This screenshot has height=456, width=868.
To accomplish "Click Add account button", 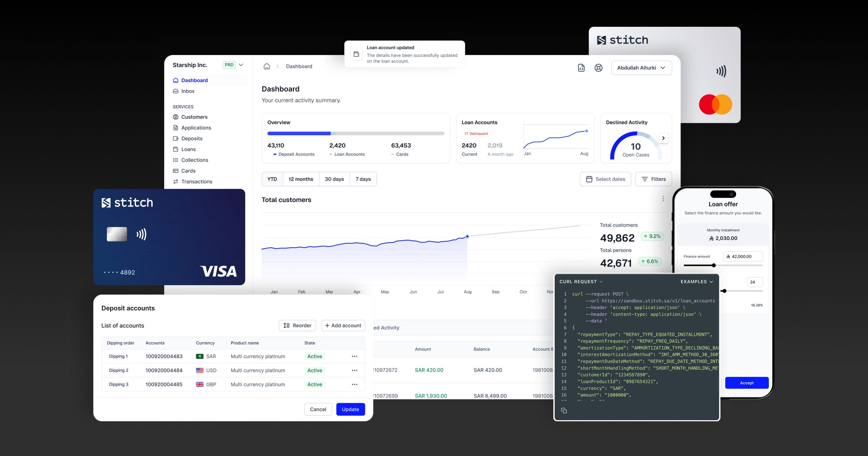I will tap(343, 326).
